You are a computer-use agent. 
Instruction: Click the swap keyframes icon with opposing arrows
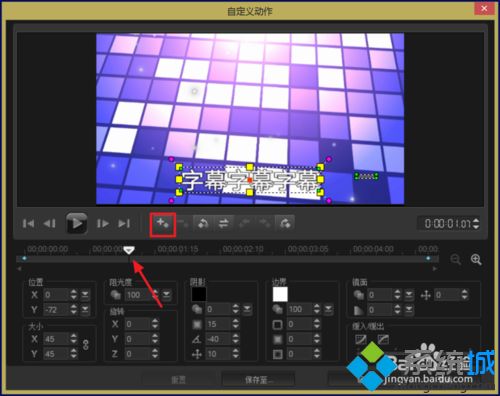coord(223,223)
